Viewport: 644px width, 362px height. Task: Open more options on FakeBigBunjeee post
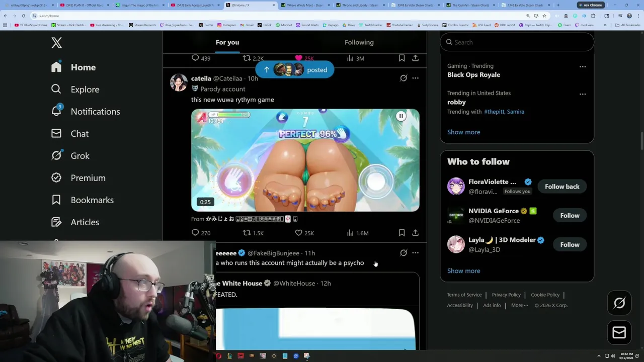(415, 253)
